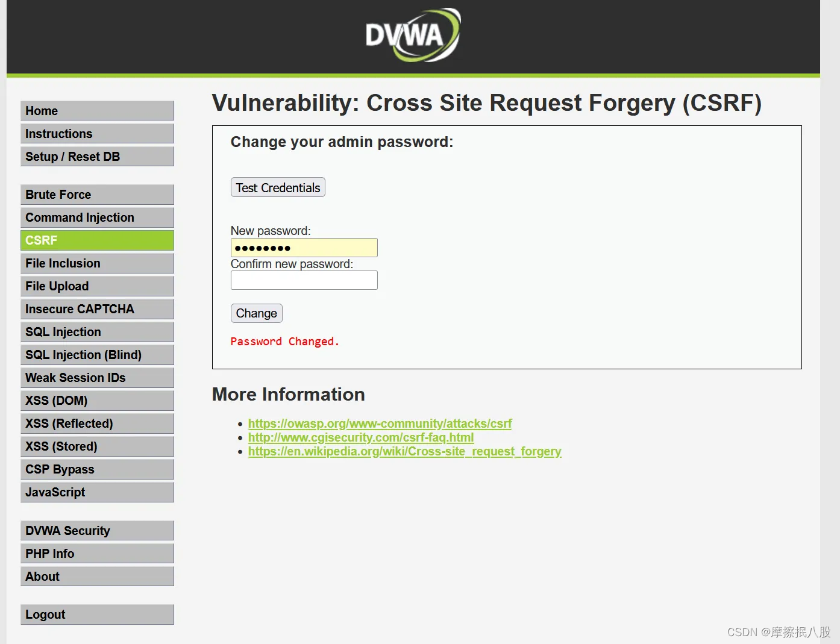Open the File Inclusion module
The width and height of the screenshot is (840, 644).
[96, 263]
